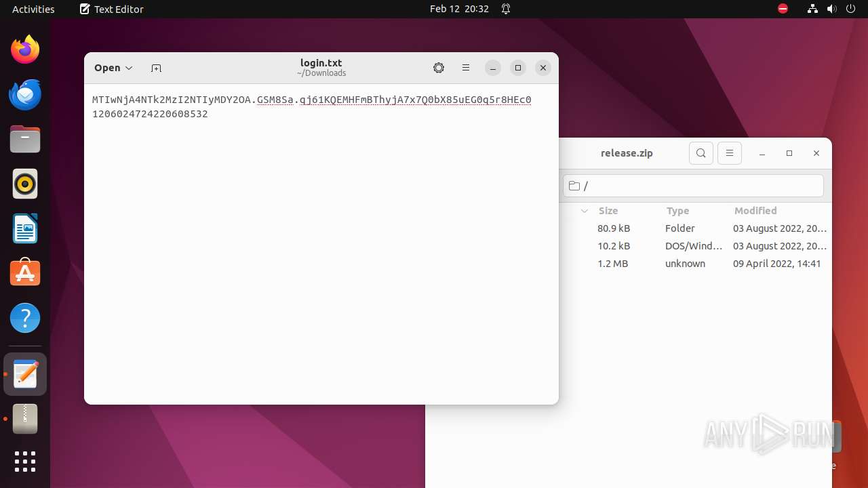868x488 pixels.
Task: Open Text Editor hamburger menu
Action: pyautogui.click(x=466, y=68)
